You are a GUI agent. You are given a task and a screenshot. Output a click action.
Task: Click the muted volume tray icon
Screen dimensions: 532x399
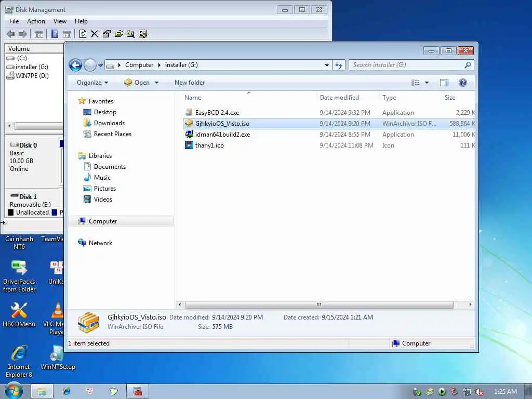pos(480,392)
